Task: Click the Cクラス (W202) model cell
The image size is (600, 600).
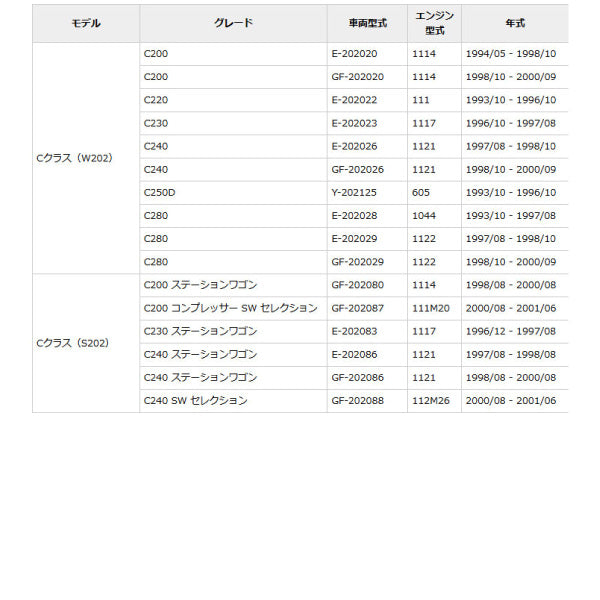Action: pos(76,157)
